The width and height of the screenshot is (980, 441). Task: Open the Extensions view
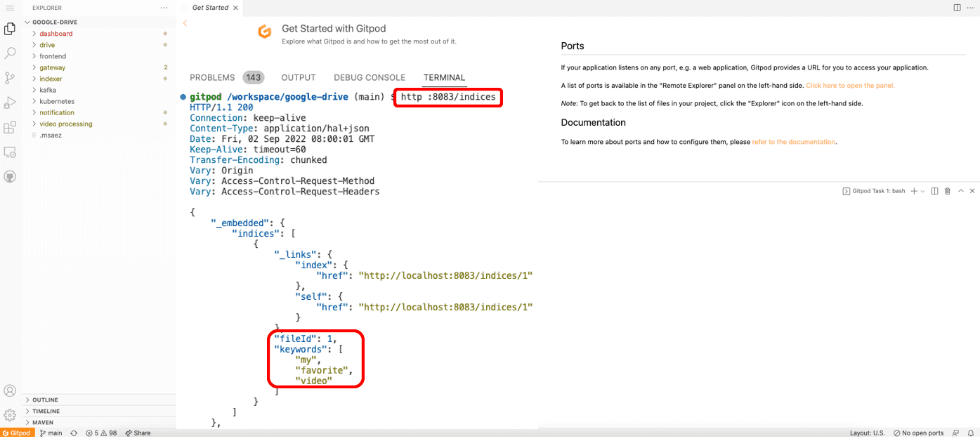tap(10, 128)
